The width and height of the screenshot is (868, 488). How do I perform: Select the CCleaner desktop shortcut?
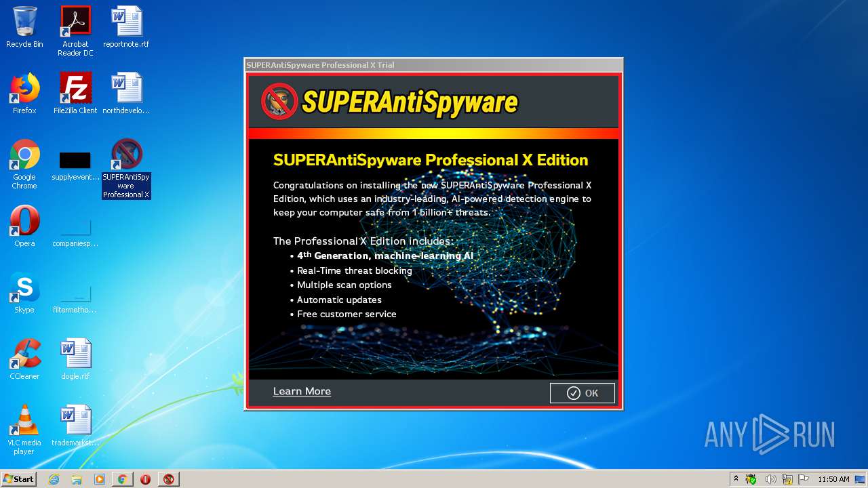(24, 359)
